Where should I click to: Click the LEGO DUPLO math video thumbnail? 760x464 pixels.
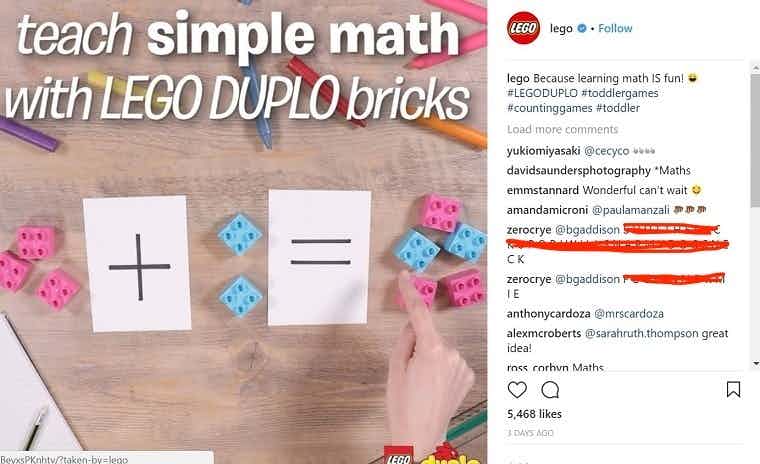[x=243, y=232]
